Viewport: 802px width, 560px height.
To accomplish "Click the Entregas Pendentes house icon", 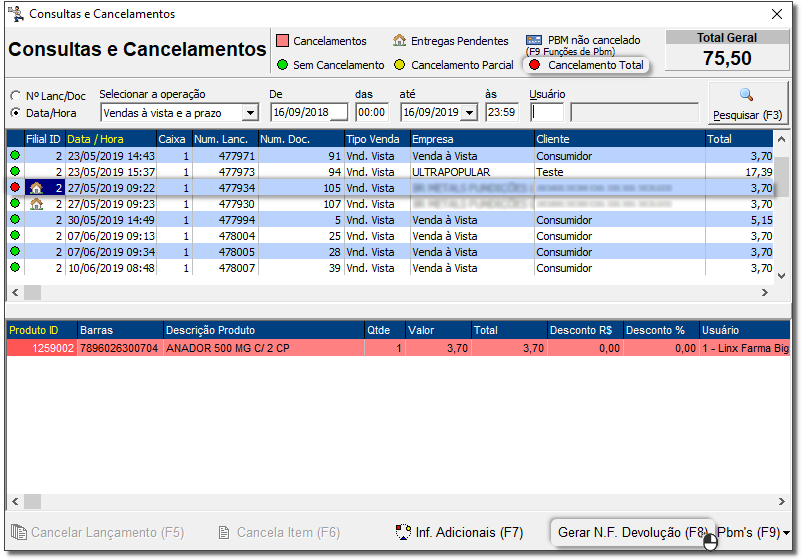I will tap(399, 40).
